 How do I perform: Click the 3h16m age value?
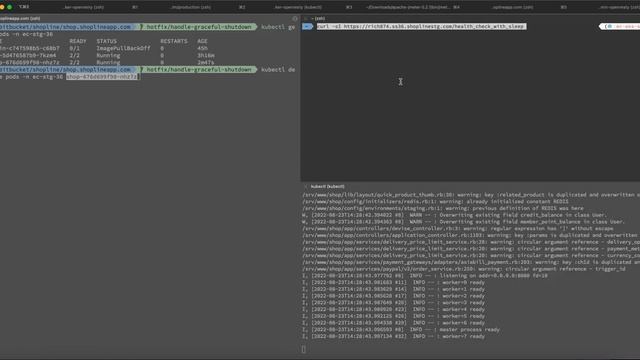pos(206,56)
